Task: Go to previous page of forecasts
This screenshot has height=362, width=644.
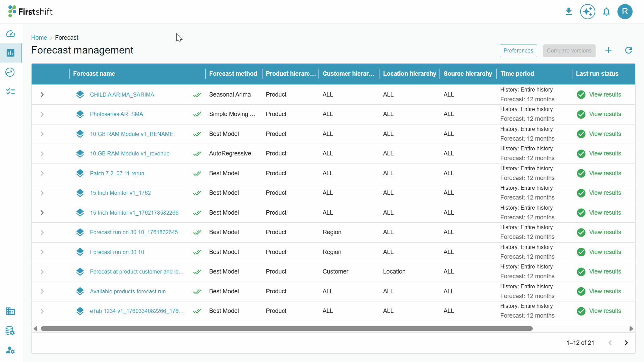Action: 610,343
